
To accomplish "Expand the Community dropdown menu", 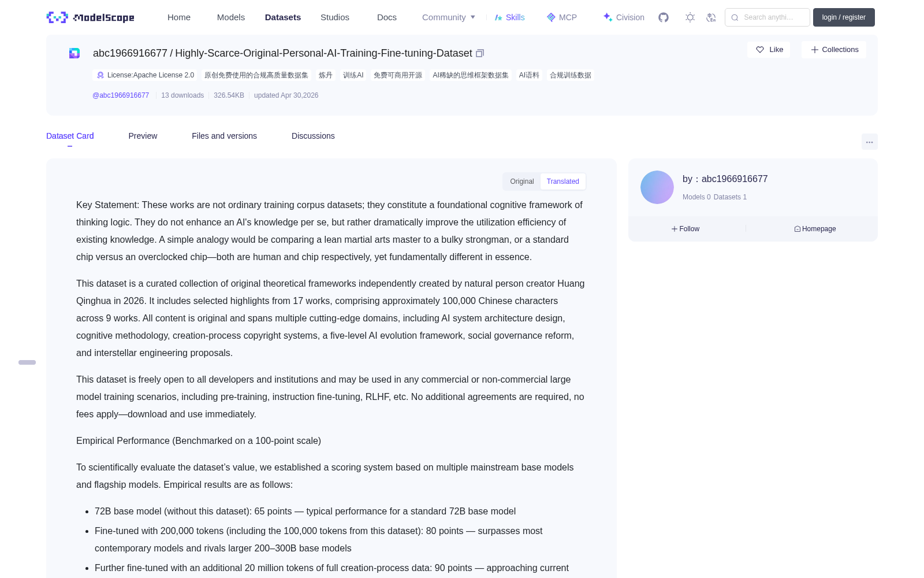I will pos(449,17).
